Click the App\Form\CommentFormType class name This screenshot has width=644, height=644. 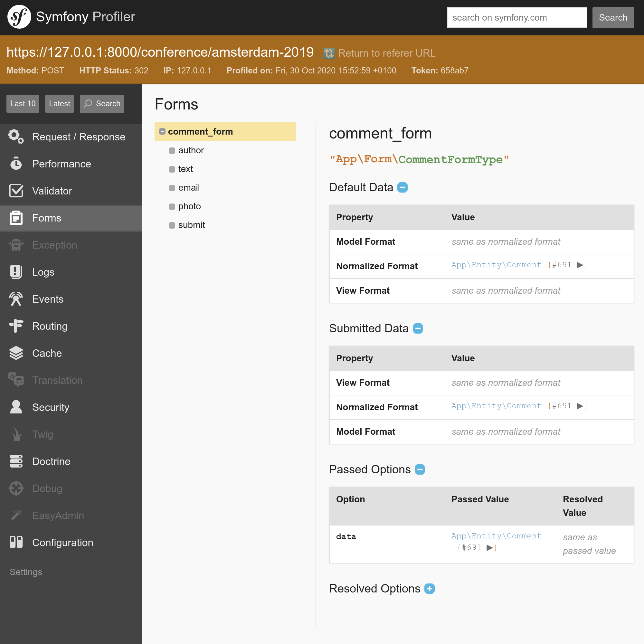click(419, 159)
